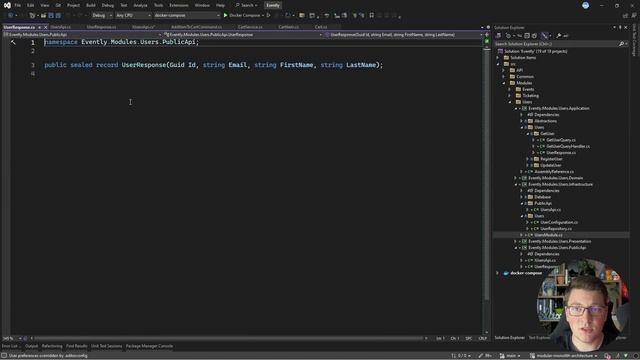Click Properties wrench icon in Solution Explorer
Image resolution: width=640 pixels, height=360 pixels.
559,36
